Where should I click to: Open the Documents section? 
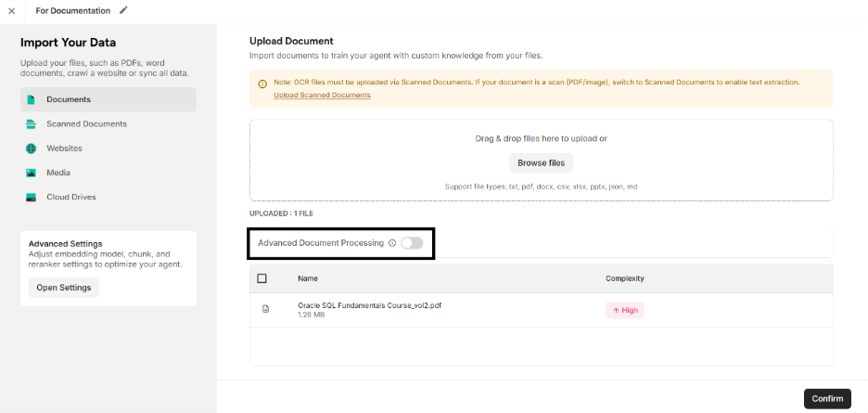pyautogui.click(x=108, y=100)
